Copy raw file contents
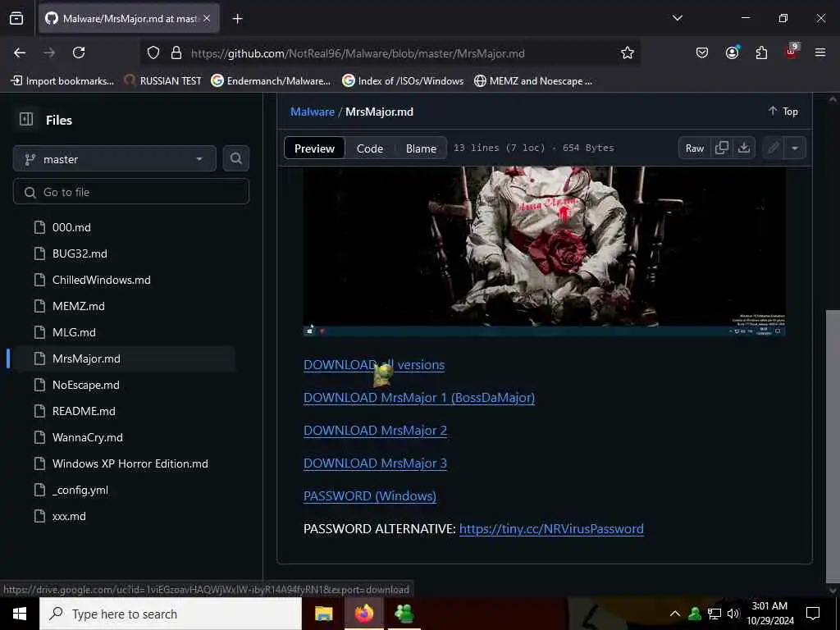840x630 pixels. coord(722,148)
